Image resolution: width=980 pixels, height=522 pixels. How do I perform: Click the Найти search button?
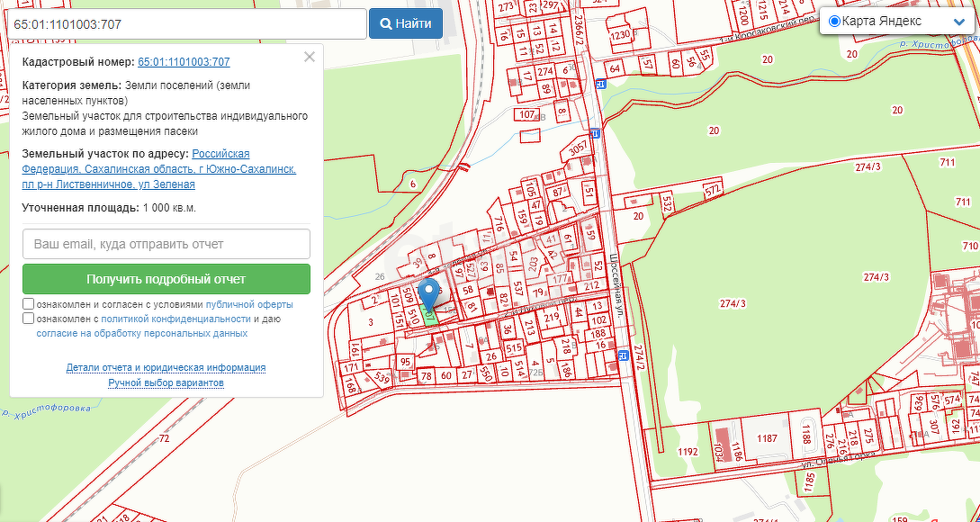pyautogui.click(x=405, y=23)
